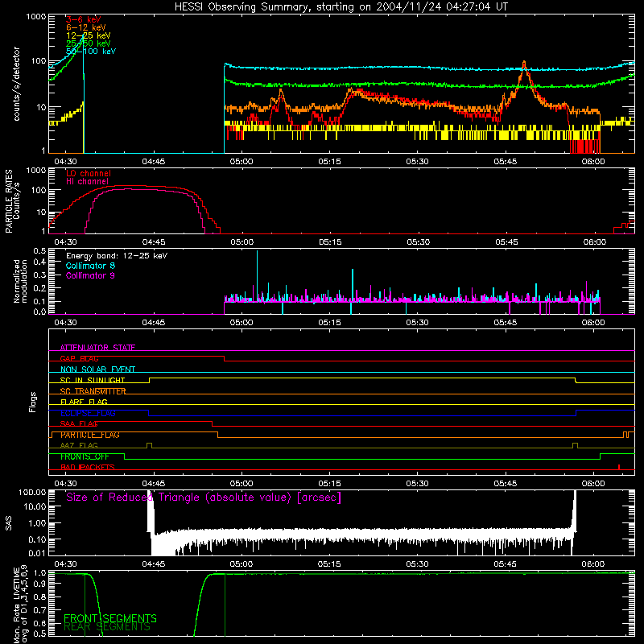Click the NON_SOLAR_EVENT flag label
This screenshot has width=644, height=644.
click(97, 369)
